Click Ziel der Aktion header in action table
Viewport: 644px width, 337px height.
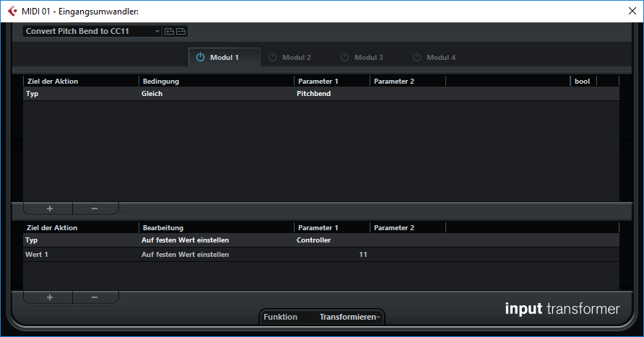tap(52, 228)
